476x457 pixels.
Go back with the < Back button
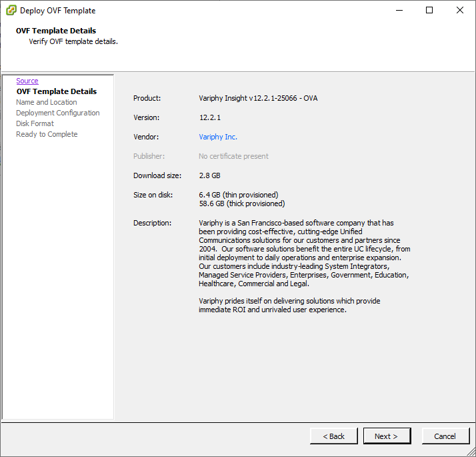coord(333,436)
